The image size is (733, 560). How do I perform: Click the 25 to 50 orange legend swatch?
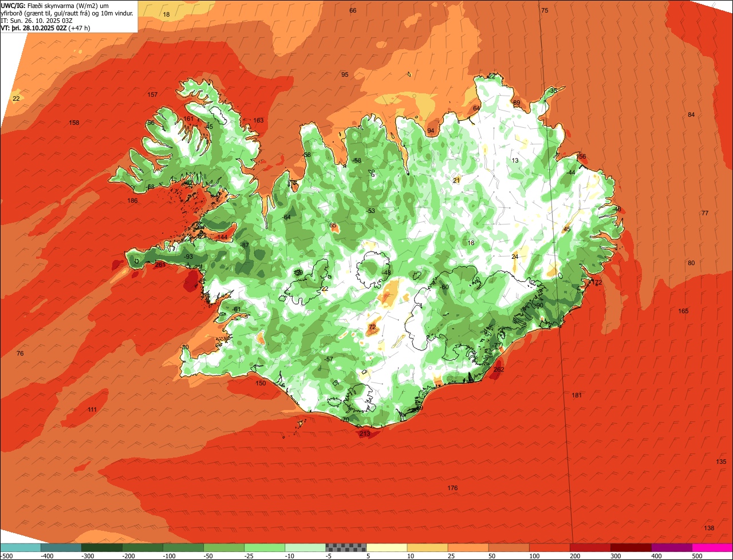[468, 547]
